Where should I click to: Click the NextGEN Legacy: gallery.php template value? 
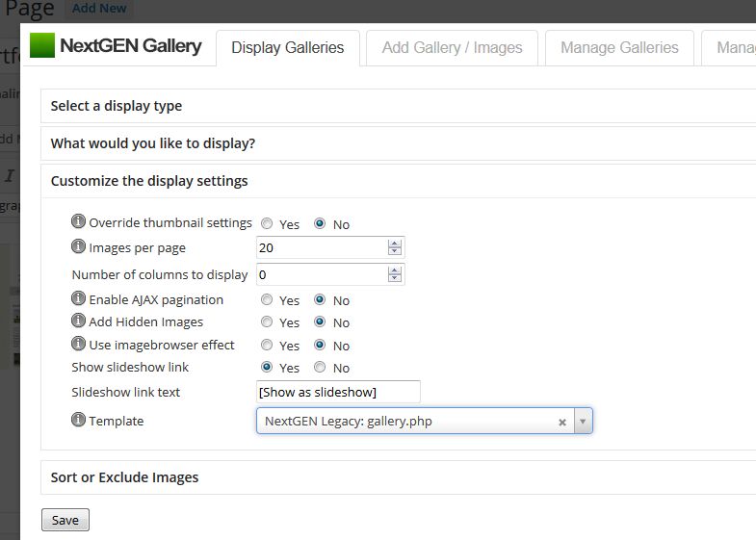tap(348, 421)
